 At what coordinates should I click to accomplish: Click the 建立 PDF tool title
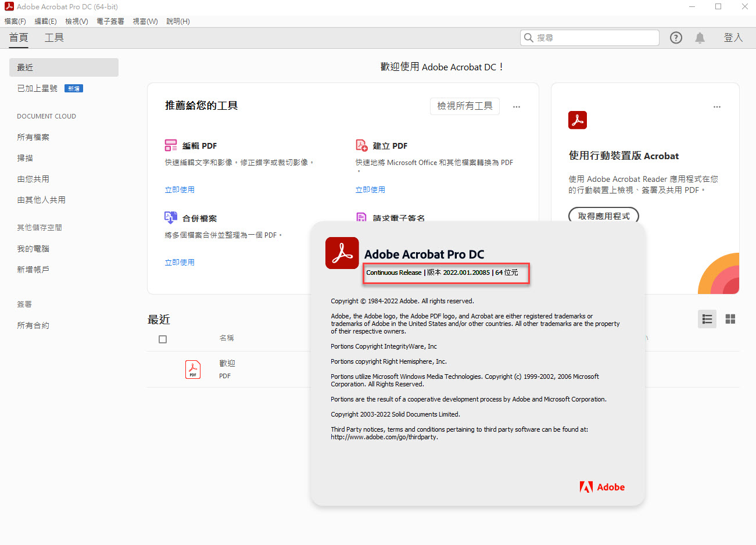[390, 146]
